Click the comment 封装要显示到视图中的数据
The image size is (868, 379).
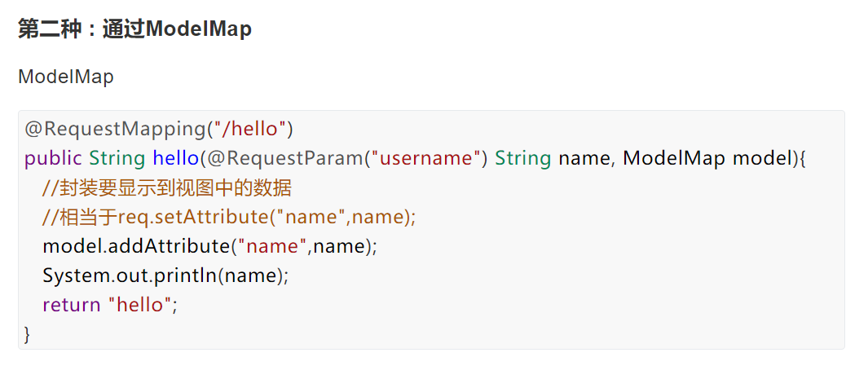point(167,188)
